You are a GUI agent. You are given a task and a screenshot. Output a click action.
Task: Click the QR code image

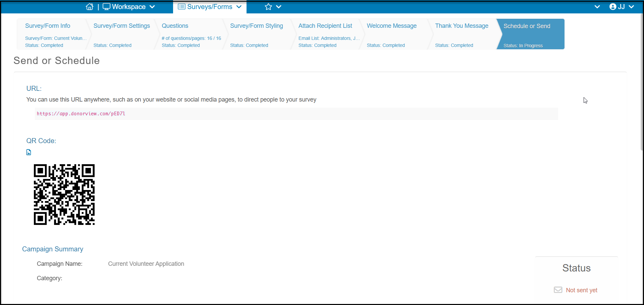tap(64, 194)
